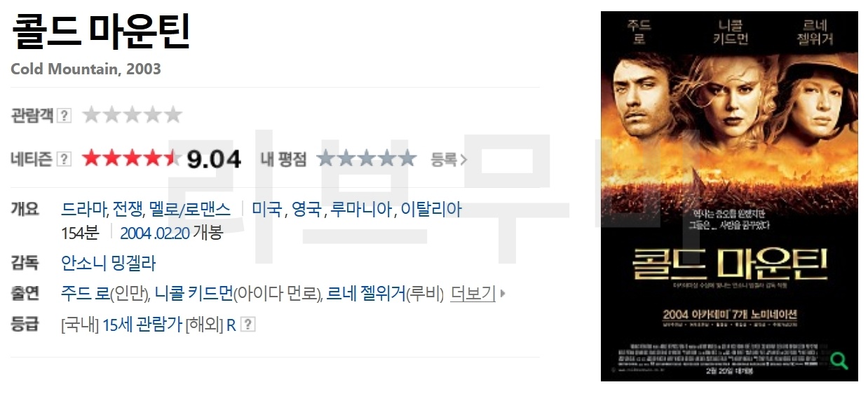
Task: Open director 안소니 밍겔라's page
Action: pyautogui.click(x=109, y=264)
